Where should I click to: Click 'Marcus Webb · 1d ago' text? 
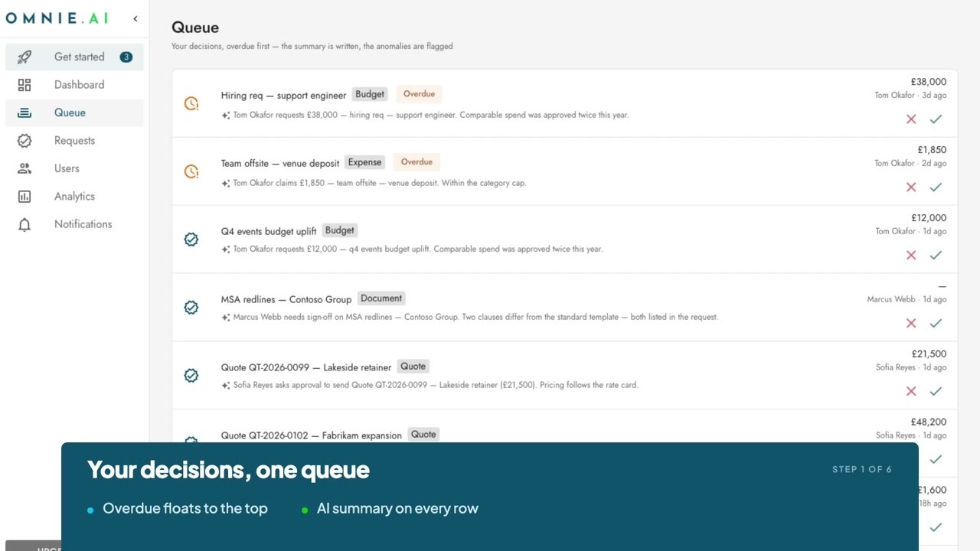[906, 300]
